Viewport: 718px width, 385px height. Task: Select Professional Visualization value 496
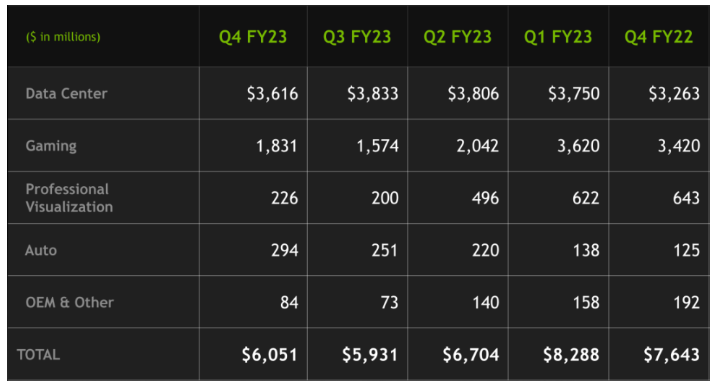tap(485, 198)
